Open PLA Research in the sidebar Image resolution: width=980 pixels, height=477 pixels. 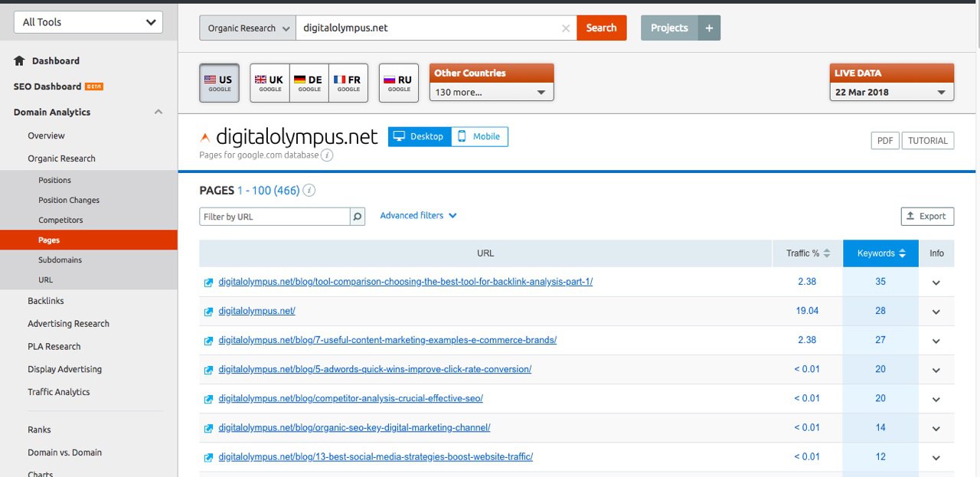point(54,347)
